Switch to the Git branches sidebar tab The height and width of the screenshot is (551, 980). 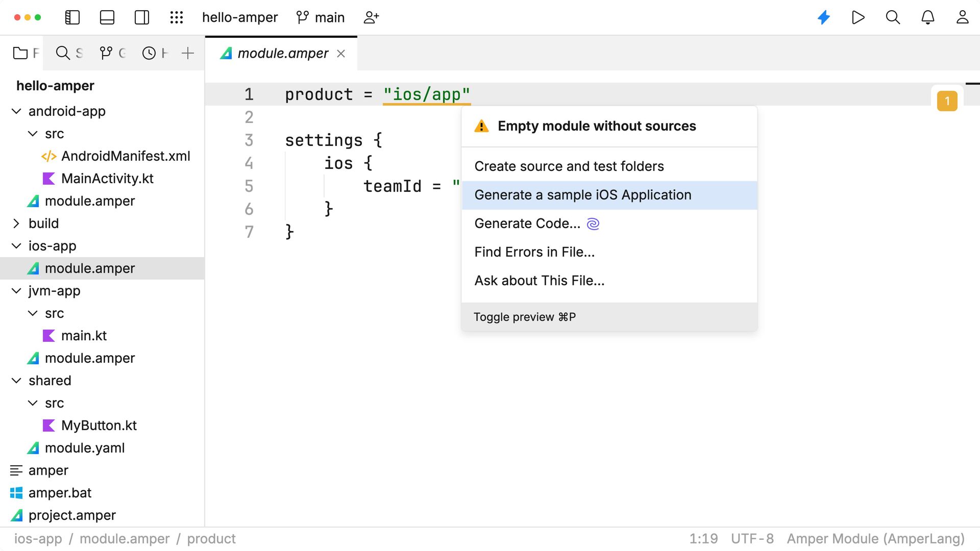pyautogui.click(x=112, y=53)
